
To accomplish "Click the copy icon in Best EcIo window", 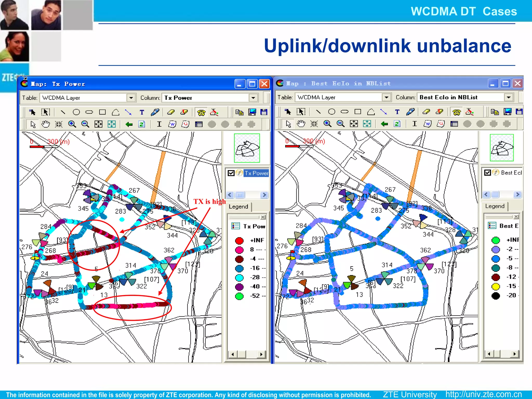I will click(495, 112).
